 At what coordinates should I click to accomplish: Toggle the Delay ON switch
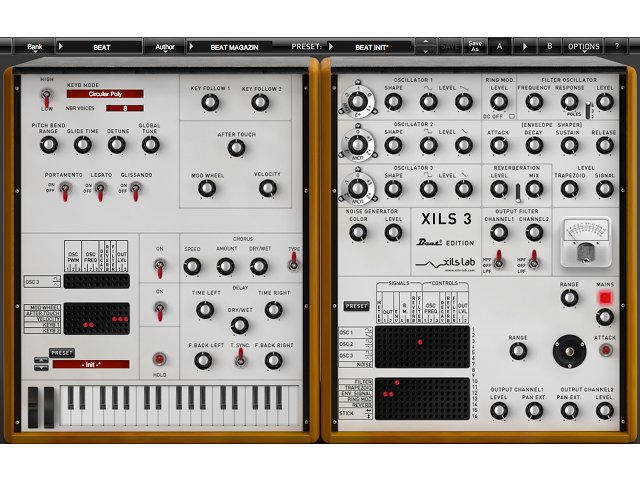(x=160, y=310)
